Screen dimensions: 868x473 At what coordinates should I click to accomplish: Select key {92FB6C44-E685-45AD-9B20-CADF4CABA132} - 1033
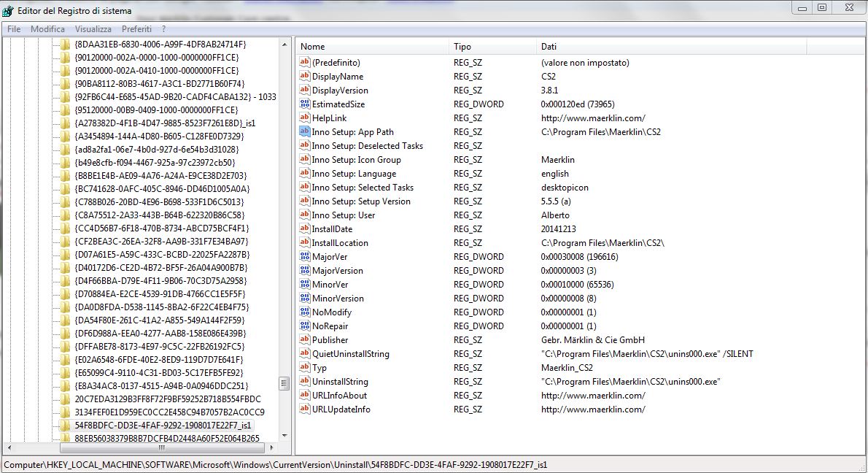click(x=175, y=97)
